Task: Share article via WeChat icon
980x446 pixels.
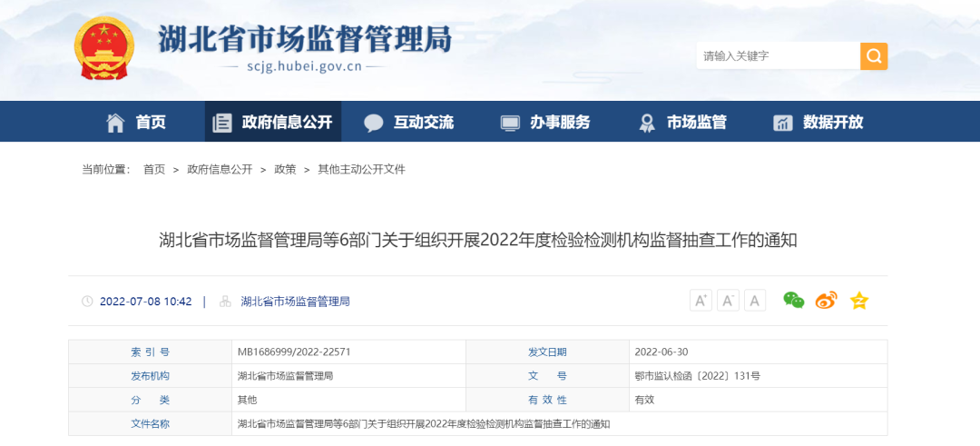Action: [794, 301]
